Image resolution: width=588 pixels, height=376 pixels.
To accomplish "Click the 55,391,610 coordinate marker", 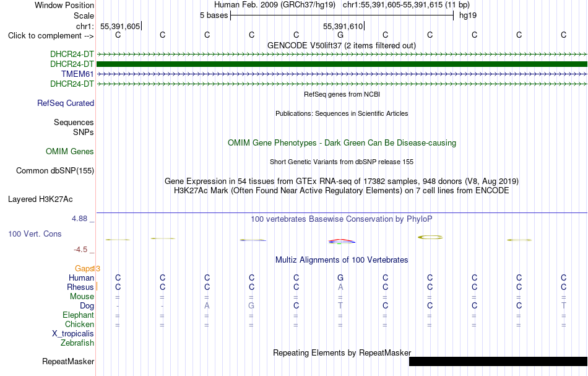I will pyautogui.click(x=343, y=26).
